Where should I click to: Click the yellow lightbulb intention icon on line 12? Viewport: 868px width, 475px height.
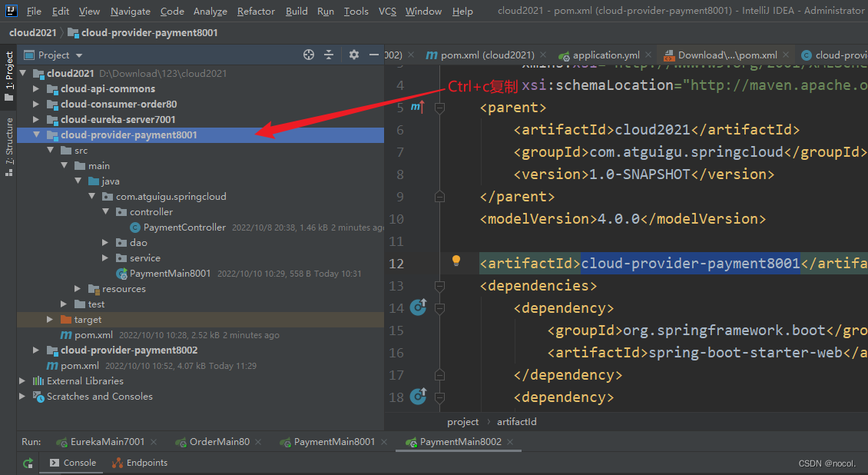(456, 261)
